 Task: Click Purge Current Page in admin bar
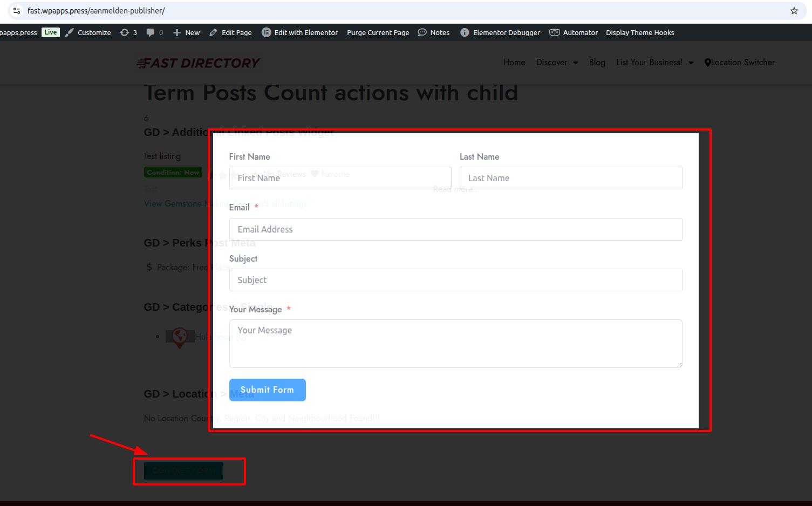378,32
